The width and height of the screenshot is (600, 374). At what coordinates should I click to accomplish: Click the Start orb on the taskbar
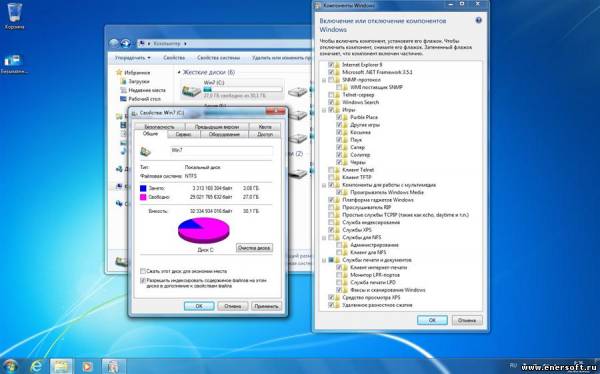click(x=10, y=367)
